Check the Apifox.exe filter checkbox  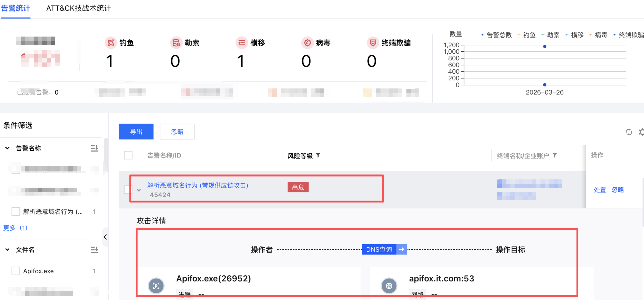click(x=16, y=271)
